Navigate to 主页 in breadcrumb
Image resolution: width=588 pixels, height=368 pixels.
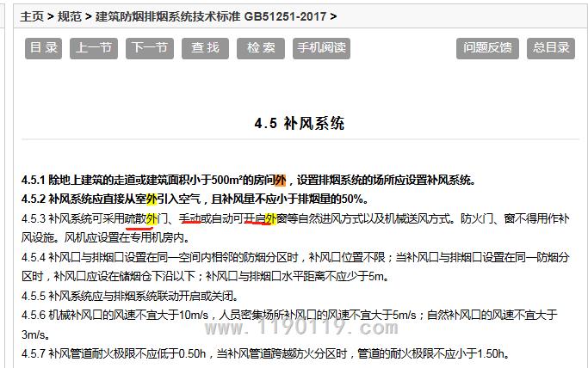point(32,16)
